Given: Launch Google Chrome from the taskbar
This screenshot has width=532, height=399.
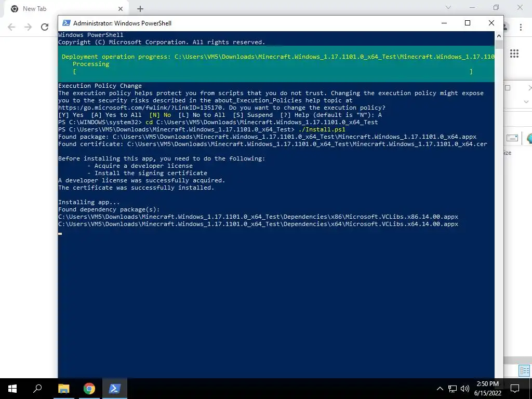Looking at the screenshot, I should [89, 389].
